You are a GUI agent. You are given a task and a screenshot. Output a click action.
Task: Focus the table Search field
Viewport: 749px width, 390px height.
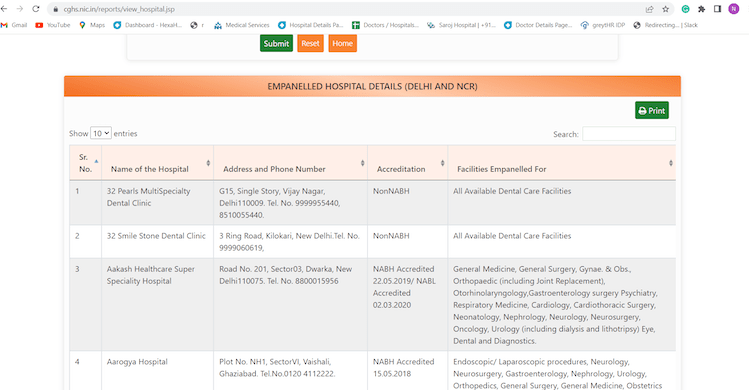(629, 134)
